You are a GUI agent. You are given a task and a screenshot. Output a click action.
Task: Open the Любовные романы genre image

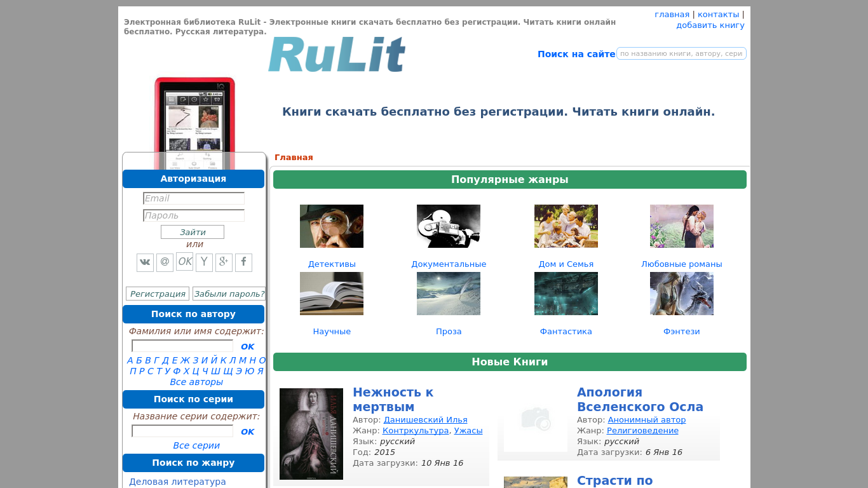tap(682, 226)
